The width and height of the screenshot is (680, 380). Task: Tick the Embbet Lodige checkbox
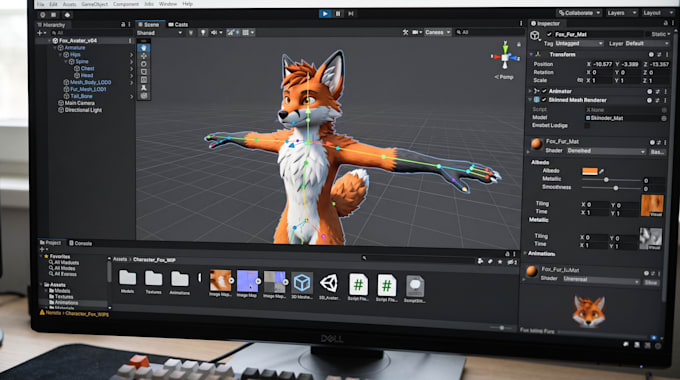(x=587, y=125)
